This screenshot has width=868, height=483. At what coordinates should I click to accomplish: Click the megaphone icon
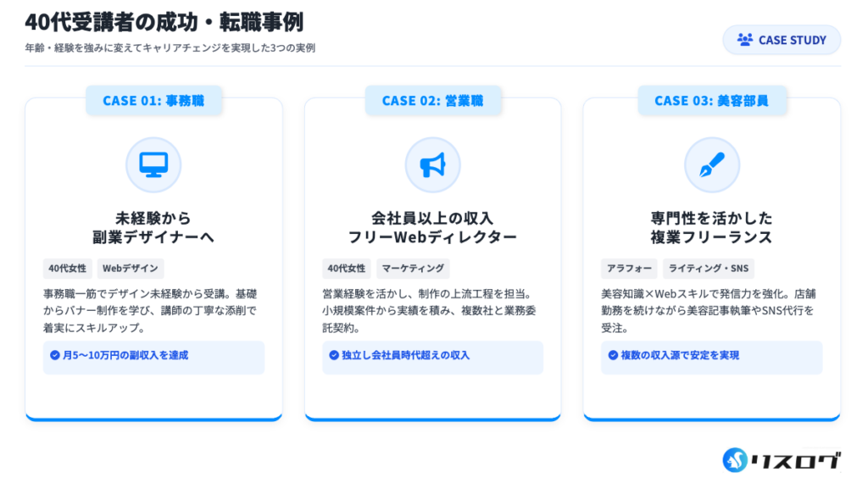coord(432,164)
